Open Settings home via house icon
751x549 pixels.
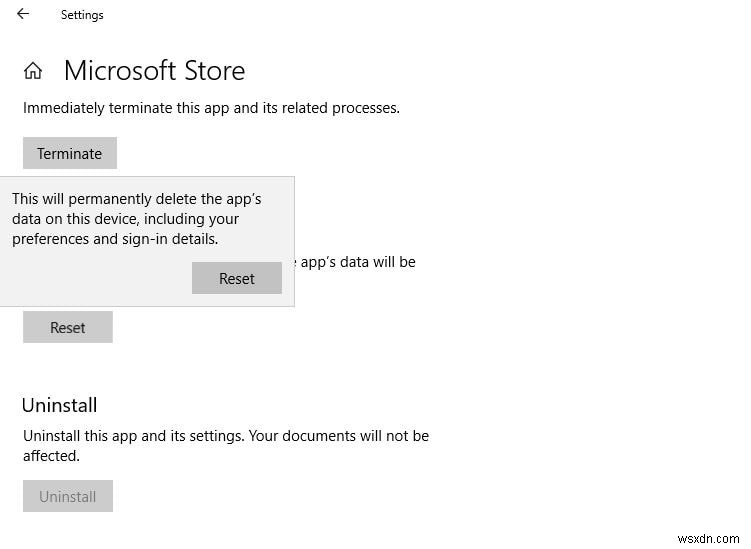33,71
